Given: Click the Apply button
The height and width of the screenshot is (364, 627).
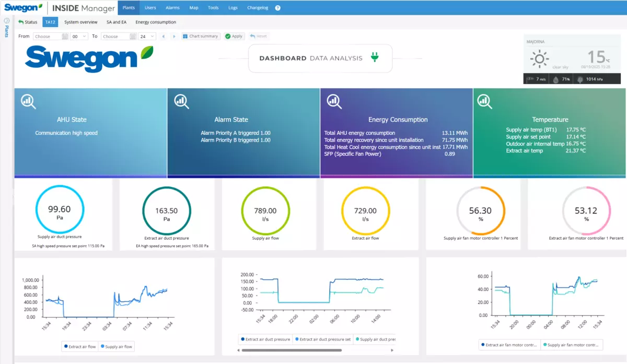Looking at the screenshot, I should [x=234, y=37].
